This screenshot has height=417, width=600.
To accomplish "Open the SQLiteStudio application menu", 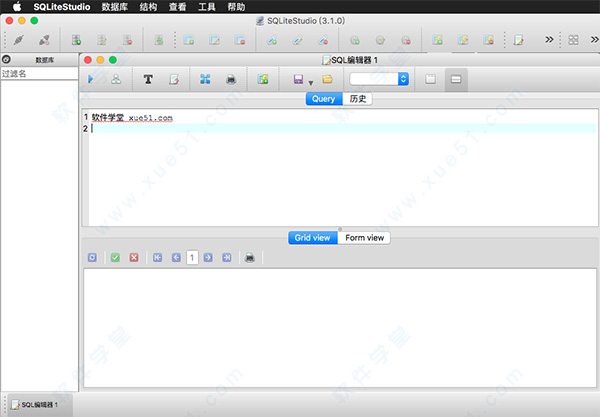I will coord(62,7).
